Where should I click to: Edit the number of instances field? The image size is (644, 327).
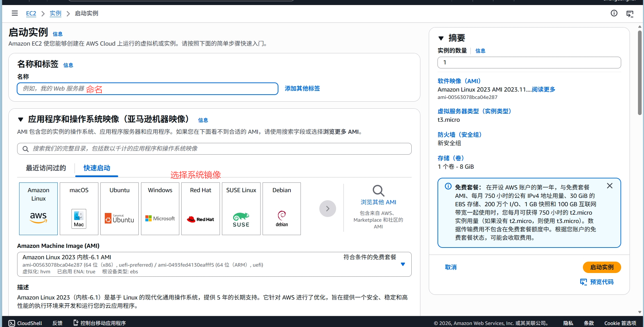coord(529,63)
